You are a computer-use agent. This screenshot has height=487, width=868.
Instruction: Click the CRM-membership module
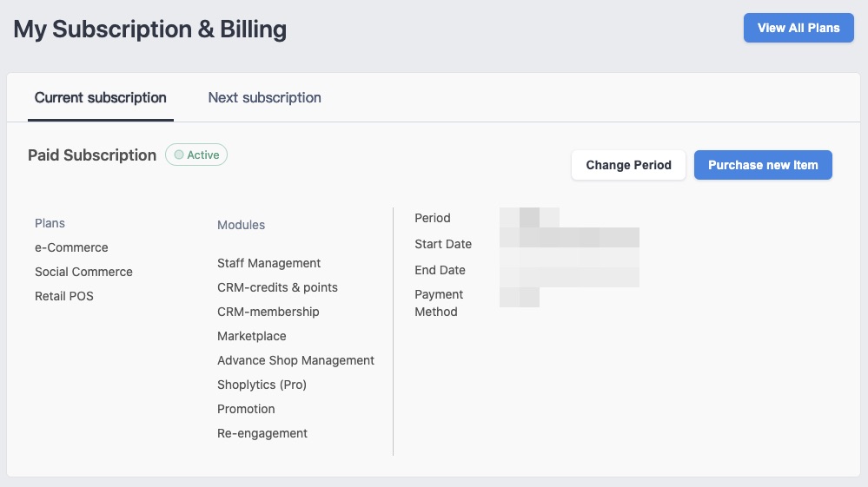[268, 312]
